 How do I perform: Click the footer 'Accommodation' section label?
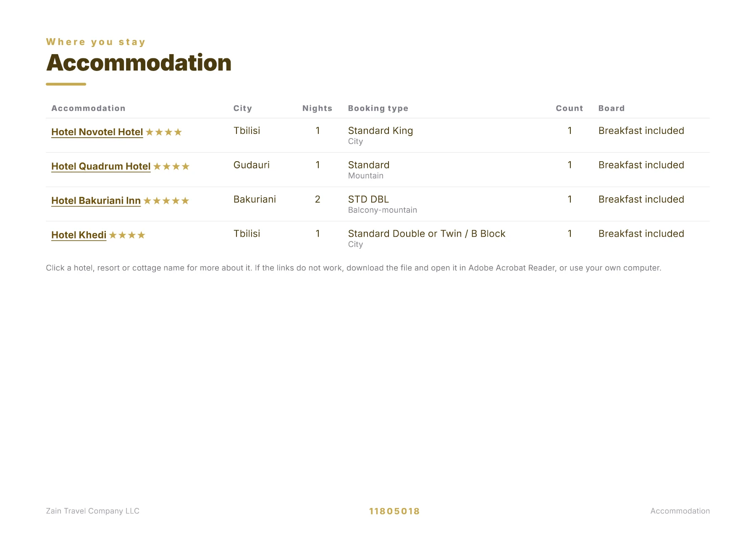(x=680, y=511)
